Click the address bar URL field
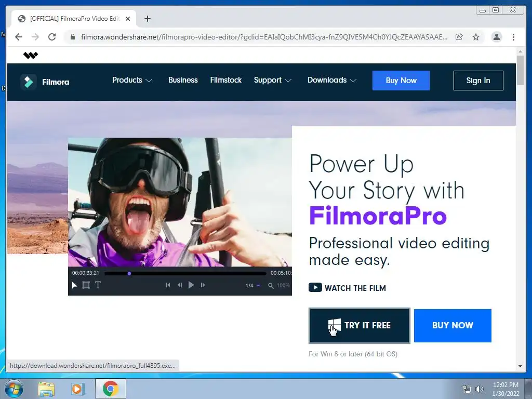Viewport: 532px width, 399px height. pos(264,37)
